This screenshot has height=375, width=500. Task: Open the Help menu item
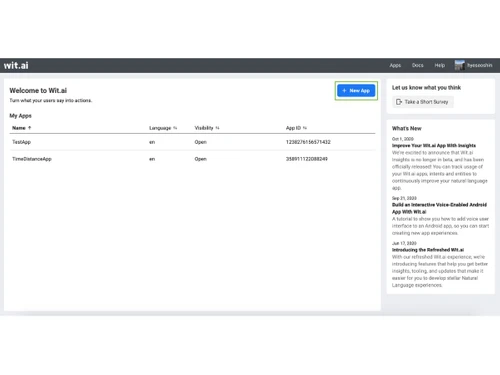click(x=439, y=65)
